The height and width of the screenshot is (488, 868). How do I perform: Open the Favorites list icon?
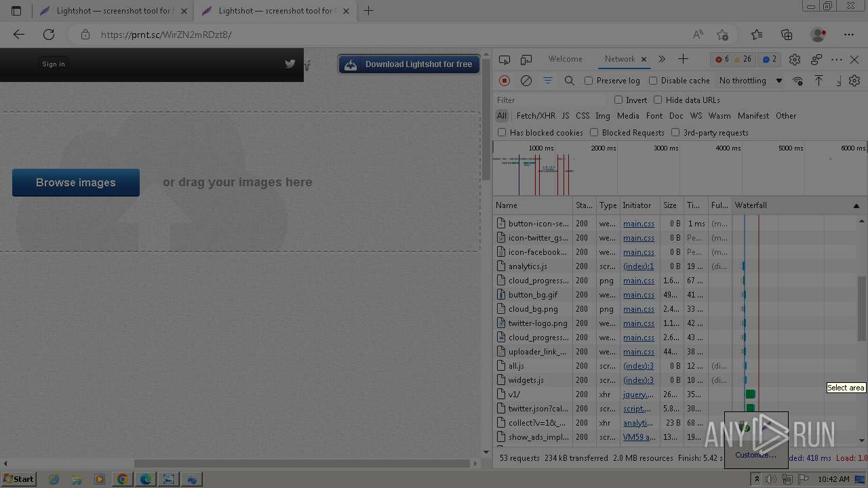(x=757, y=35)
